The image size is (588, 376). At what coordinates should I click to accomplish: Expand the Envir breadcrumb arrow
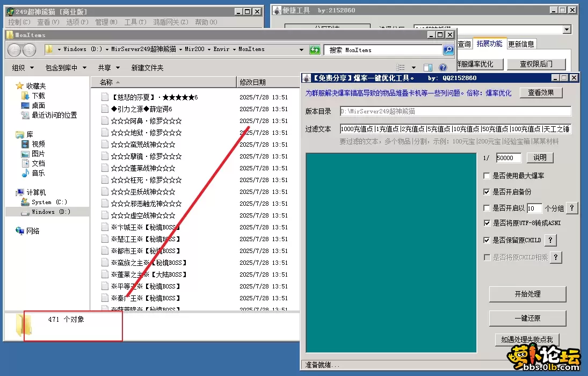[234, 49]
